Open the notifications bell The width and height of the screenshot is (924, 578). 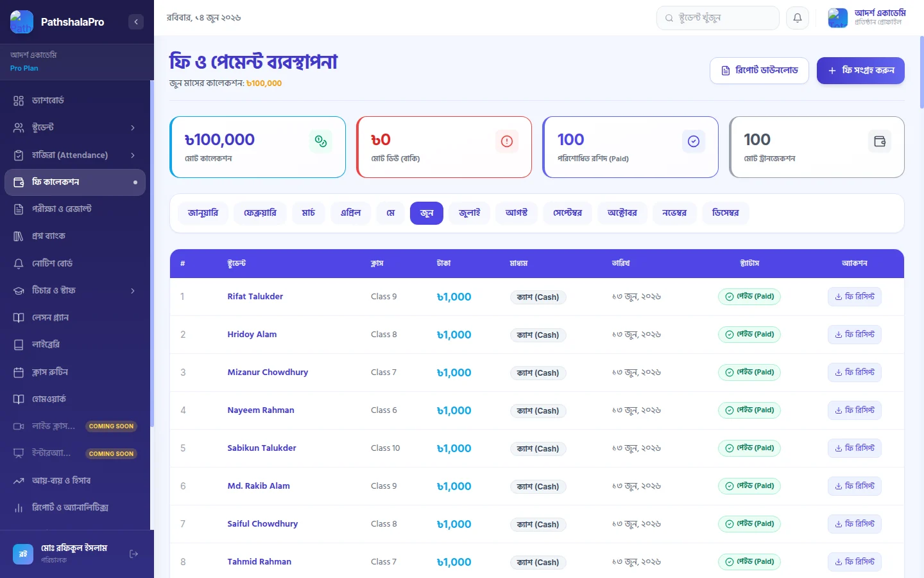[x=798, y=18]
